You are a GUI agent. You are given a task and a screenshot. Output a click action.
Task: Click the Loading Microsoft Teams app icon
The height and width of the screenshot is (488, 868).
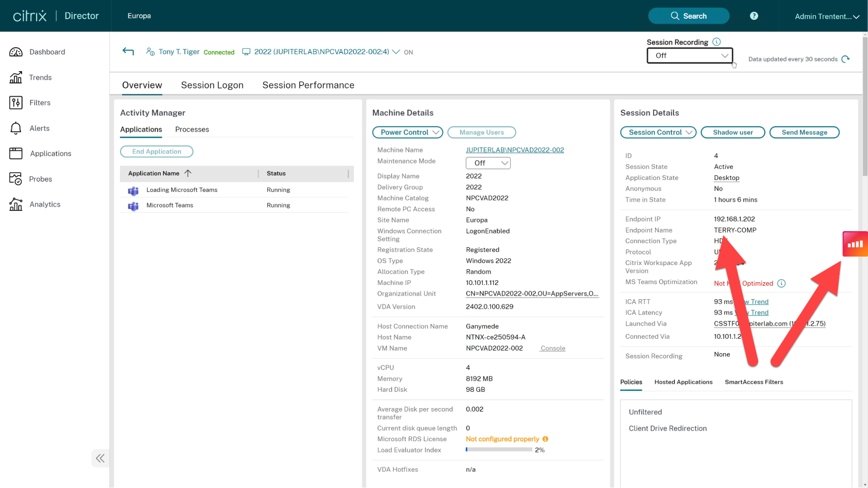pyautogui.click(x=133, y=190)
